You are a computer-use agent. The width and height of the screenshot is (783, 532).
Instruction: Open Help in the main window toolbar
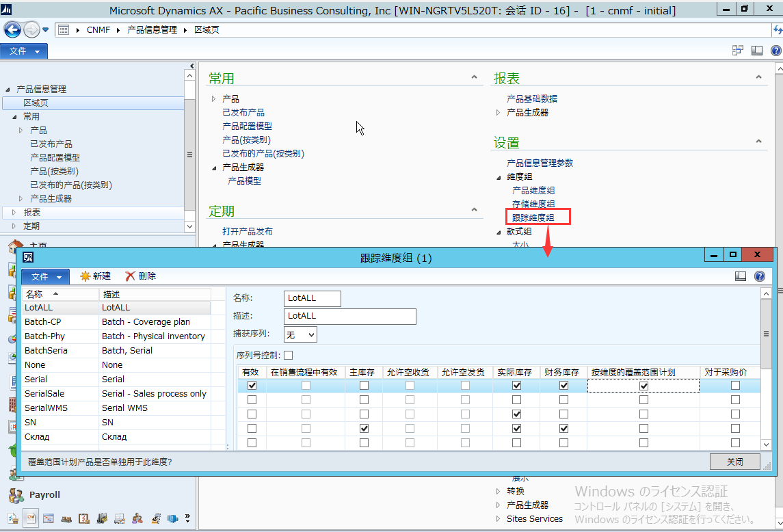(776, 51)
